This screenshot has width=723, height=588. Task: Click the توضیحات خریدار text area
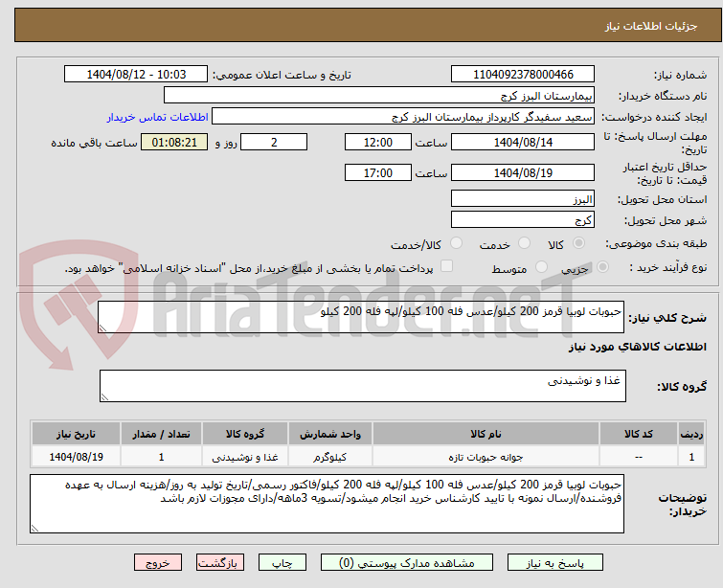pos(327,504)
